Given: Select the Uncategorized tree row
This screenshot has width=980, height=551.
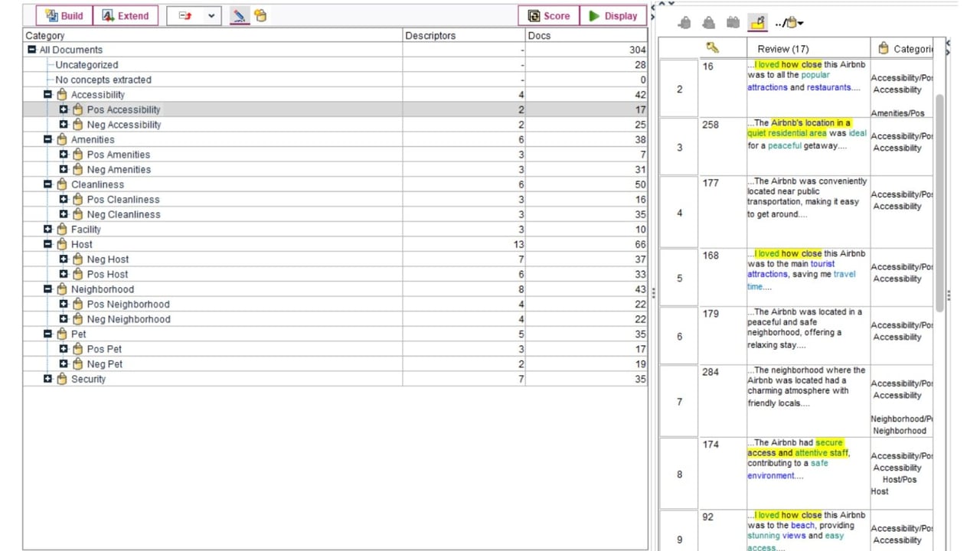Looking at the screenshot, I should 335,65.
